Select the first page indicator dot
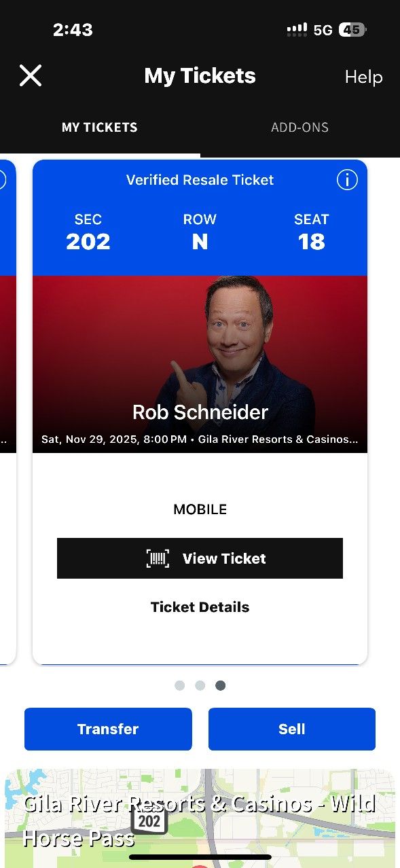The height and width of the screenshot is (868, 400). [179, 685]
